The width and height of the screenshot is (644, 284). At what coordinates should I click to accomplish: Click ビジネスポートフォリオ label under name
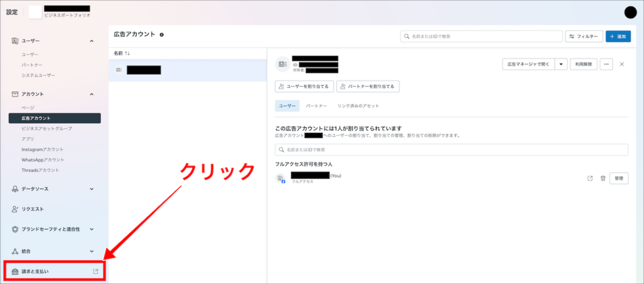(67, 15)
